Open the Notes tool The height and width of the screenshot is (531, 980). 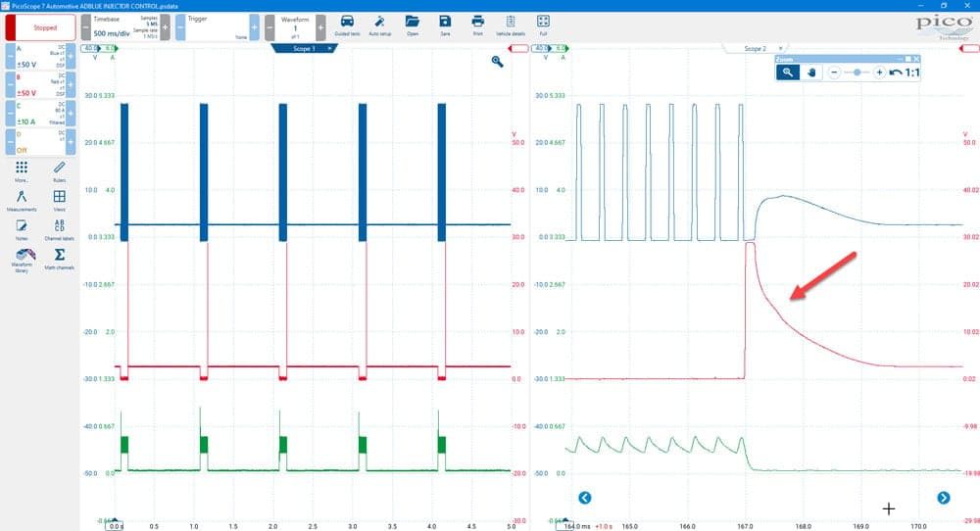coord(22,229)
